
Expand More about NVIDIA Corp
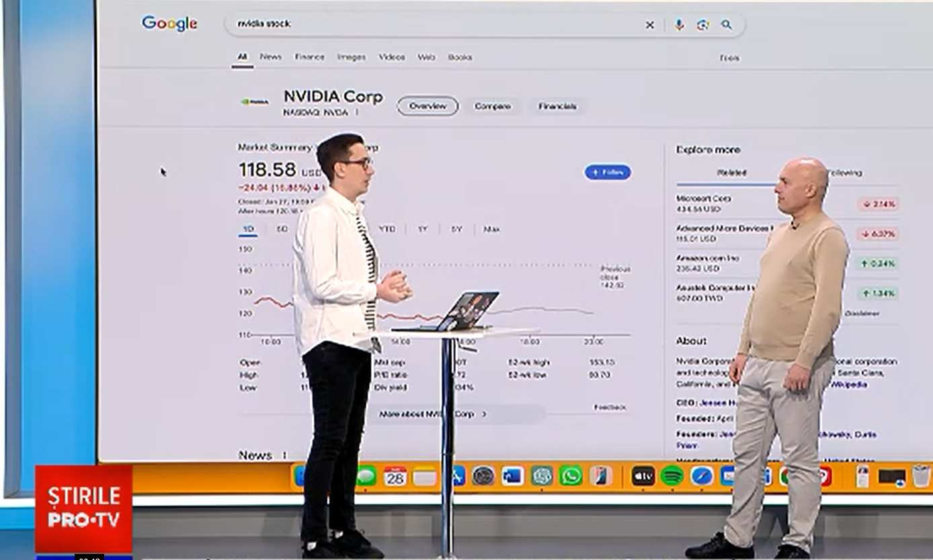pyautogui.click(x=433, y=414)
